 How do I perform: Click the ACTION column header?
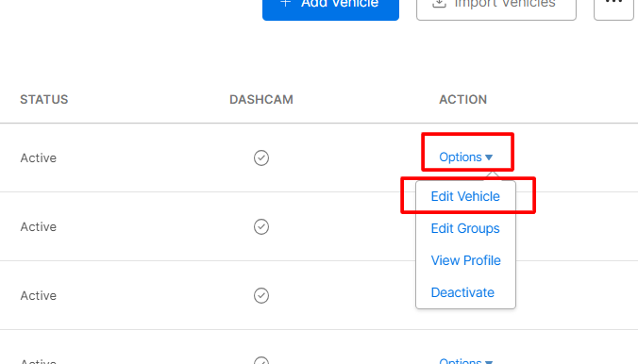point(462,99)
